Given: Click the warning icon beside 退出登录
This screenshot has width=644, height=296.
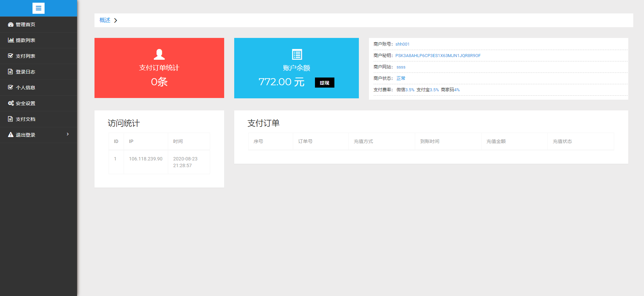Looking at the screenshot, I should pos(11,135).
